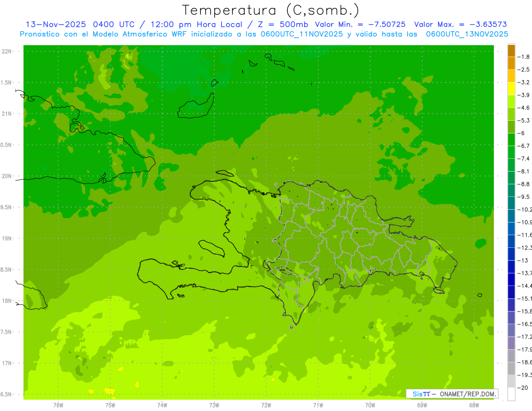Click the -13 colorbar value label
Image resolution: width=532 pixels, height=411 pixels.
(522, 260)
